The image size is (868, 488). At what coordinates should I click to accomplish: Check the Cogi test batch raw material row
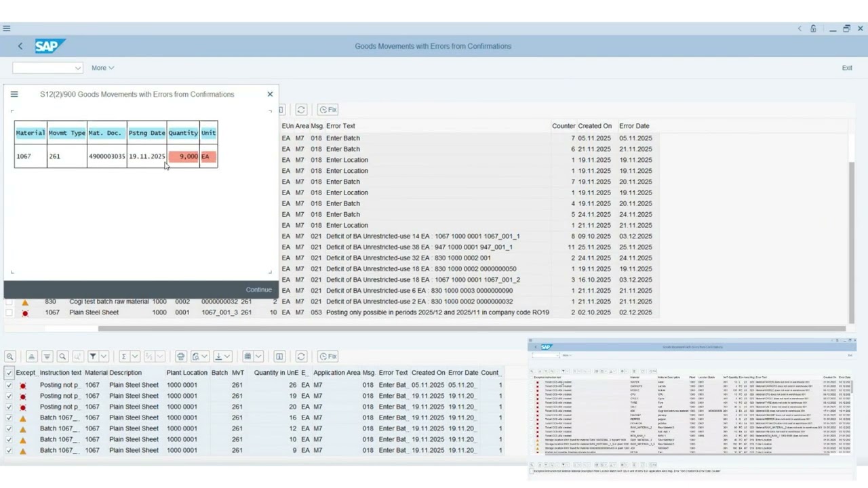click(9, 302)
